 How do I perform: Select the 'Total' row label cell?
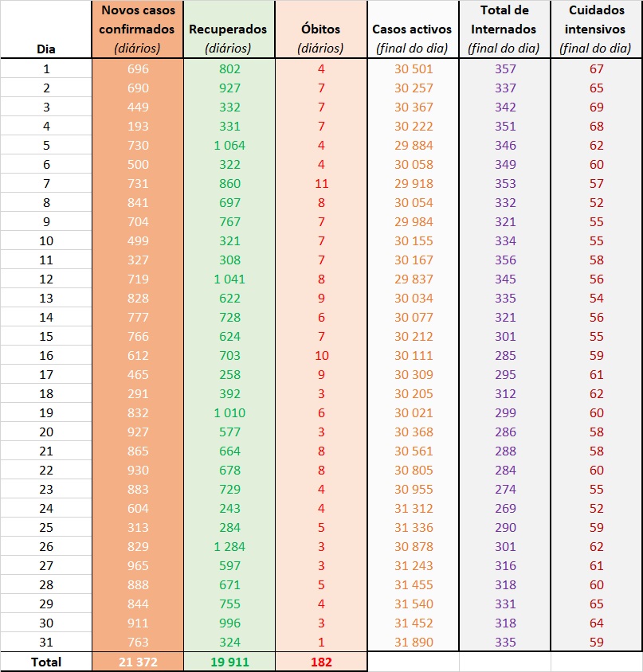click(x=46, y=662)
